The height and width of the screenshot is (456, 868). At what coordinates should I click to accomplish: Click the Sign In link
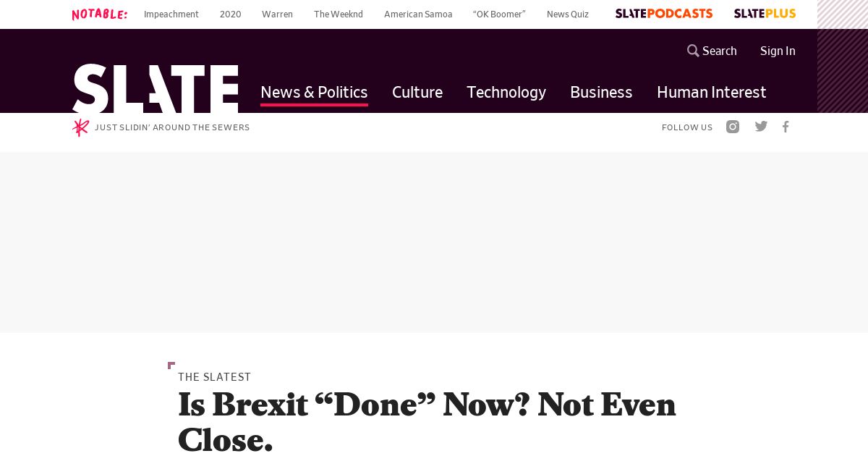click(778, 51)
